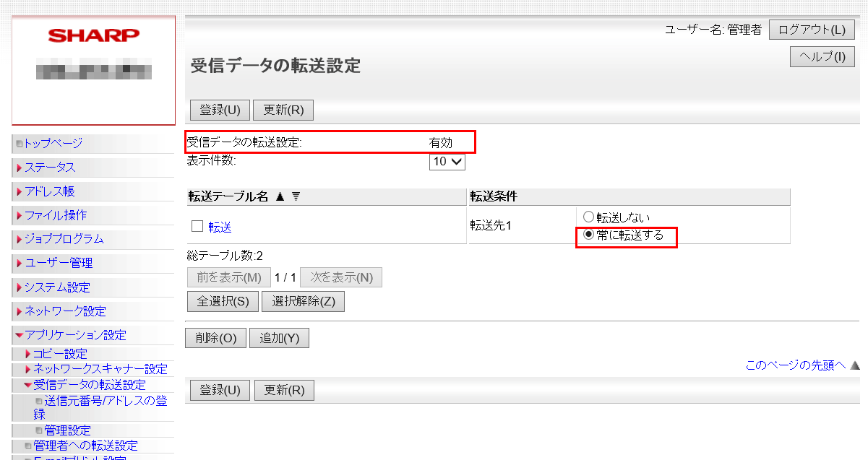Image resolution: width=868 pixels, height=460 pixels.
Task: Click the ヘルプ(I) button
Action: 822,57
